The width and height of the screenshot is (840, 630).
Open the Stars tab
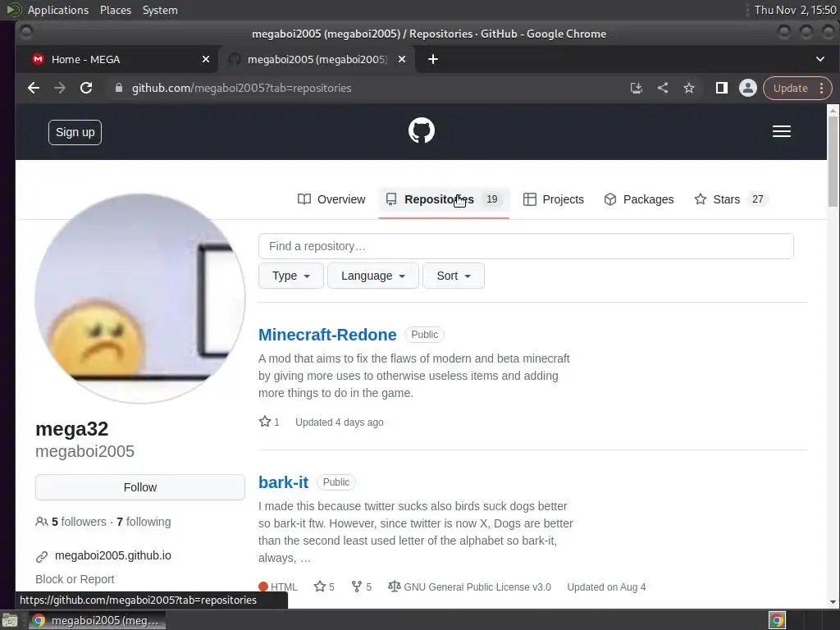click(731, 199)
